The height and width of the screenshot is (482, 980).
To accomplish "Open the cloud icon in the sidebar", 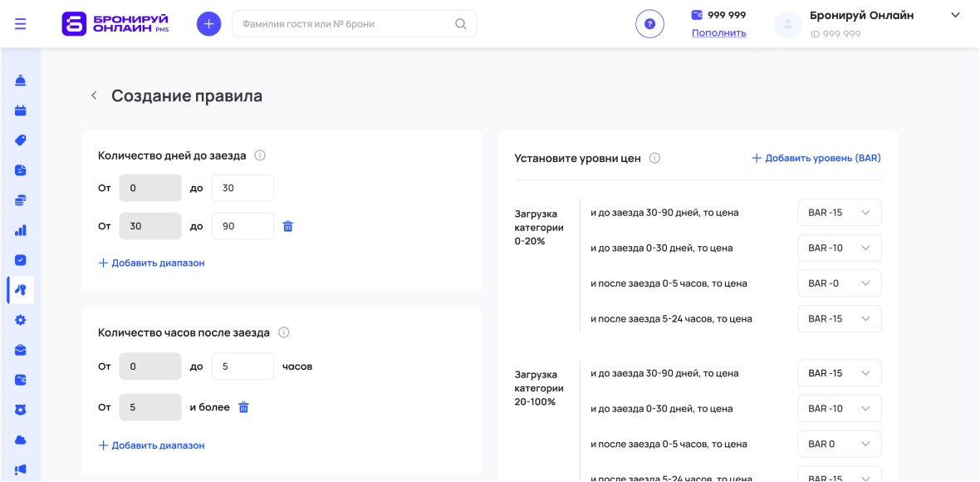I will point(21,440).
